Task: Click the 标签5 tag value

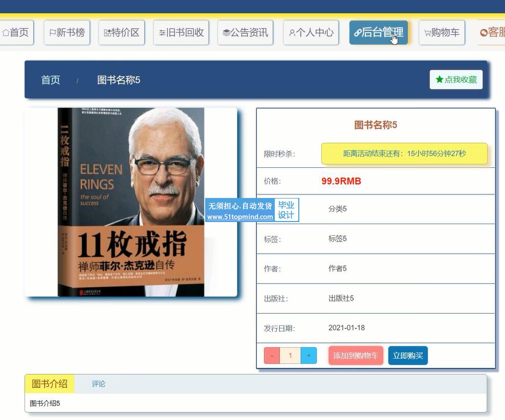Action: [x=338, y=239]
